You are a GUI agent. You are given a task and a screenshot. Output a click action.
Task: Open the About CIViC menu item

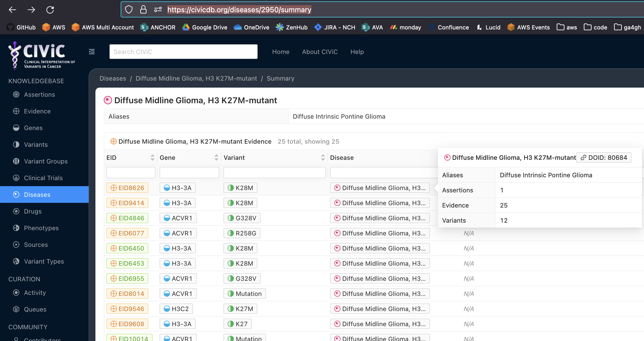click(320, 52)
